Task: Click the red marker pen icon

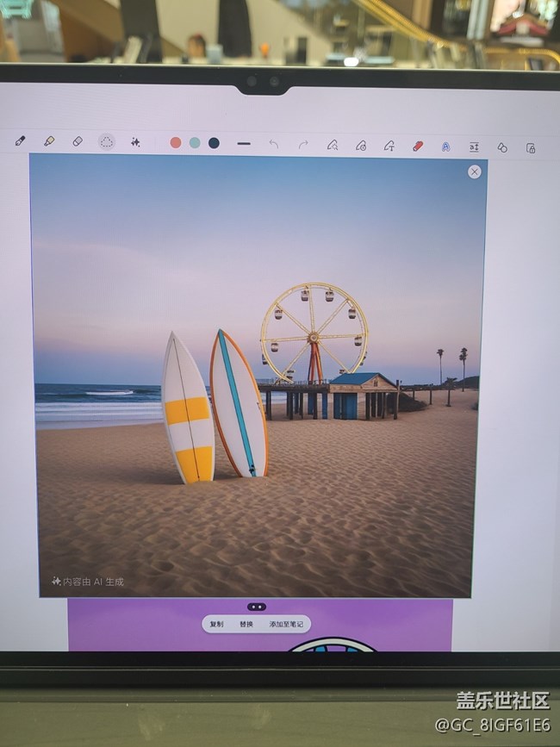Action: coord(418,146)
